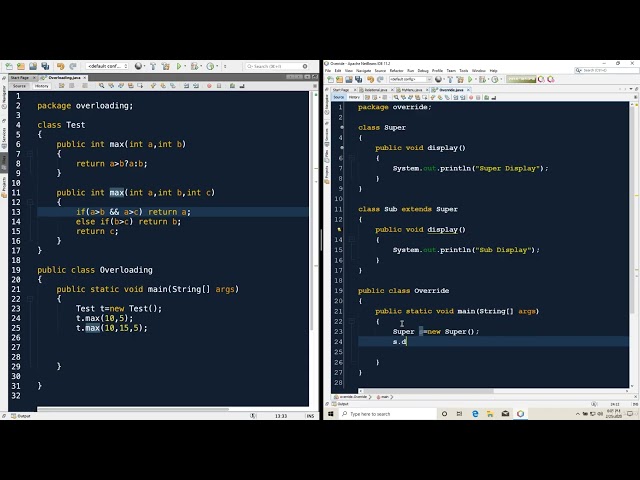Click Profile Project icon in Override window
Screen dimensions: 640x480
pyautogui.click(x=495, y=80)
